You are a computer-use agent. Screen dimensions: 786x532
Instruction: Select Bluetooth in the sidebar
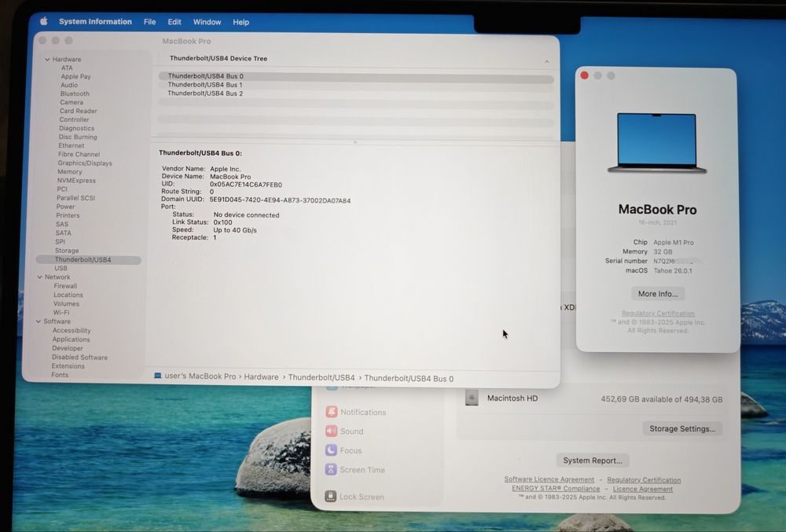[x=75, y=94]
